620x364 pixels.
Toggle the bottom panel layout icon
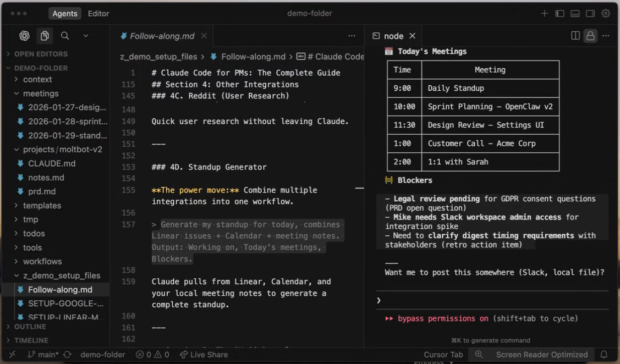[575, 13]
